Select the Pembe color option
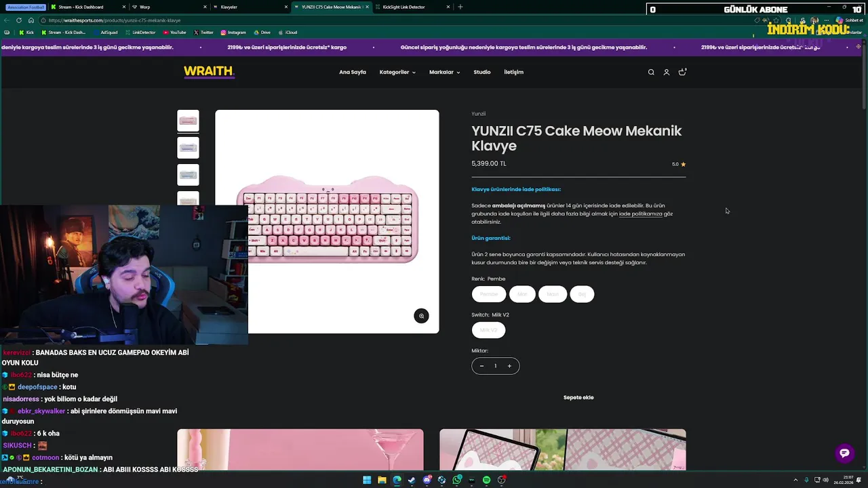Screen dimensions: 868x488 [x=489, y=294]
